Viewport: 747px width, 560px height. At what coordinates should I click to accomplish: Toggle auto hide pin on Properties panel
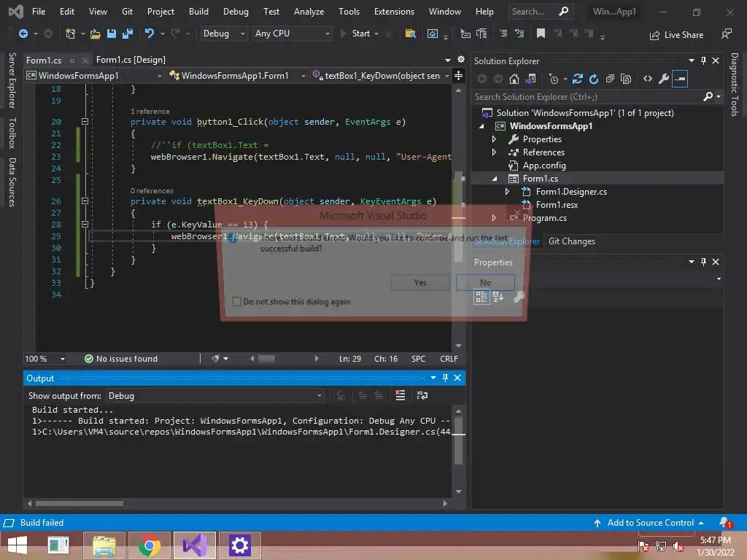pos(703,262)
